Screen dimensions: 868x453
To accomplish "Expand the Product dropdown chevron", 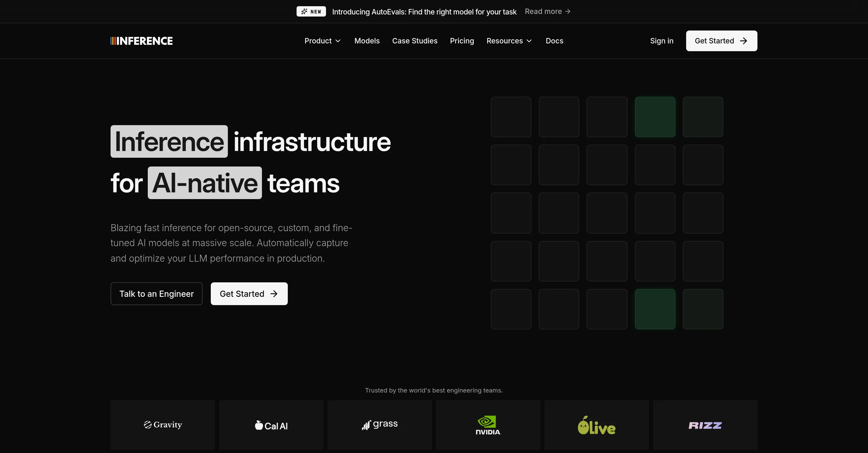I will (x=338, y=41).
